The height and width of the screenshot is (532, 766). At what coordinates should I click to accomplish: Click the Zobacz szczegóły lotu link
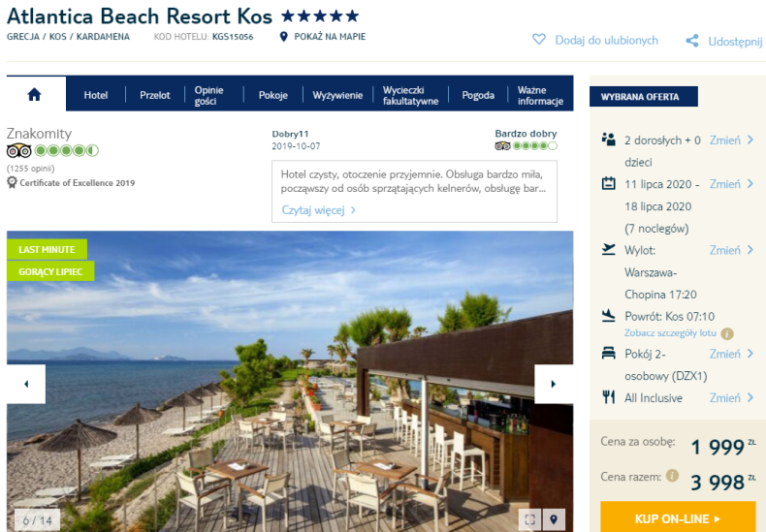coord(670,333)
